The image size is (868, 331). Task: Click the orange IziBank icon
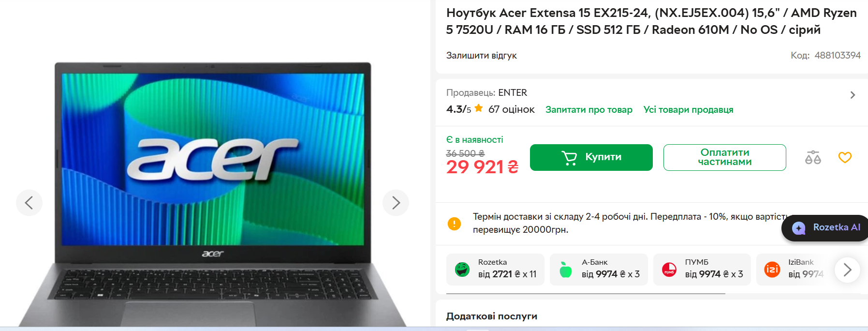click(x=772, y=269)
